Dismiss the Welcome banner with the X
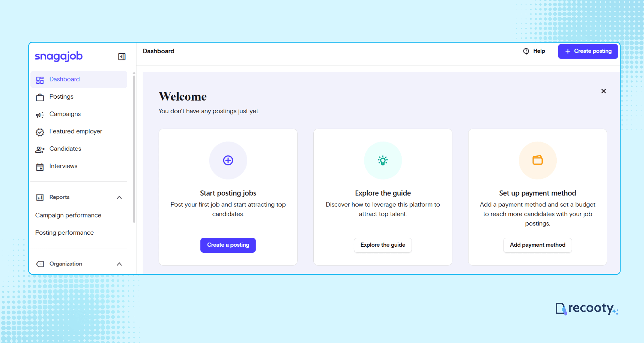The image size is (644, 343). (604, 91)
